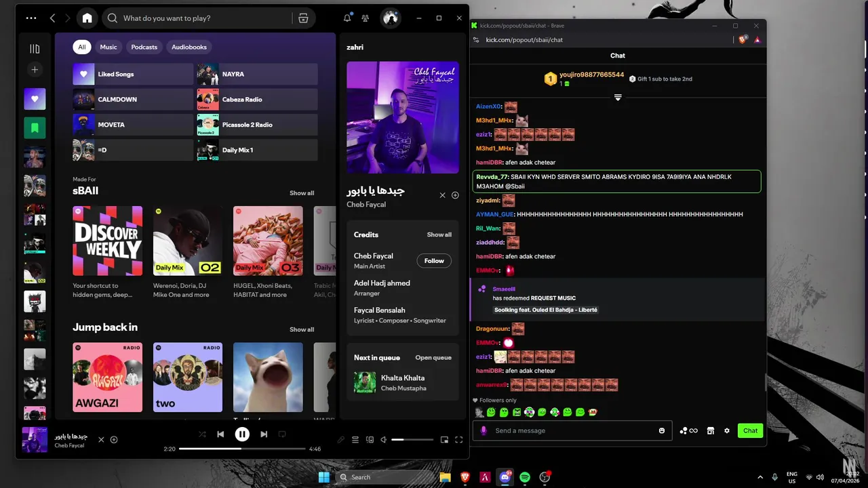
Task: Skip to the next track
Action: point(264,434)
